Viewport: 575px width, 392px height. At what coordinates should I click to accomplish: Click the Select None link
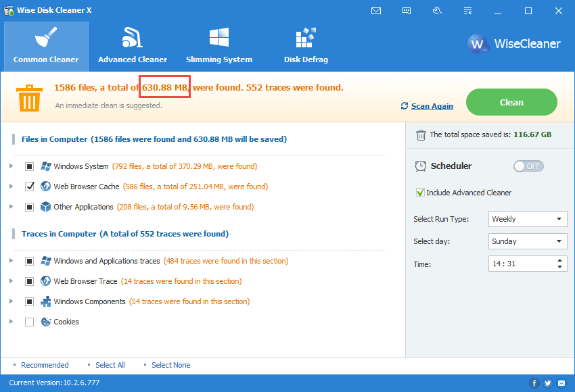[171, 365]
